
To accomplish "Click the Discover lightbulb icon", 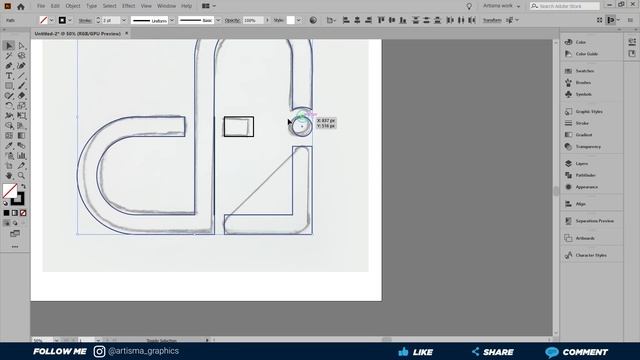I will pyautogui.click(x=469, y=6).
